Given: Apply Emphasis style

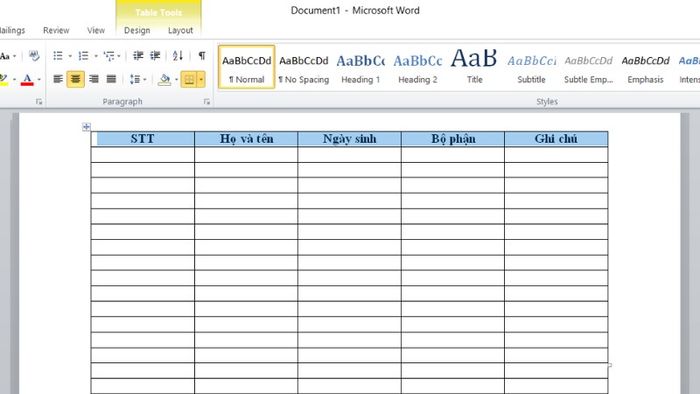Looking at the screenshot, I should (646, 67).
